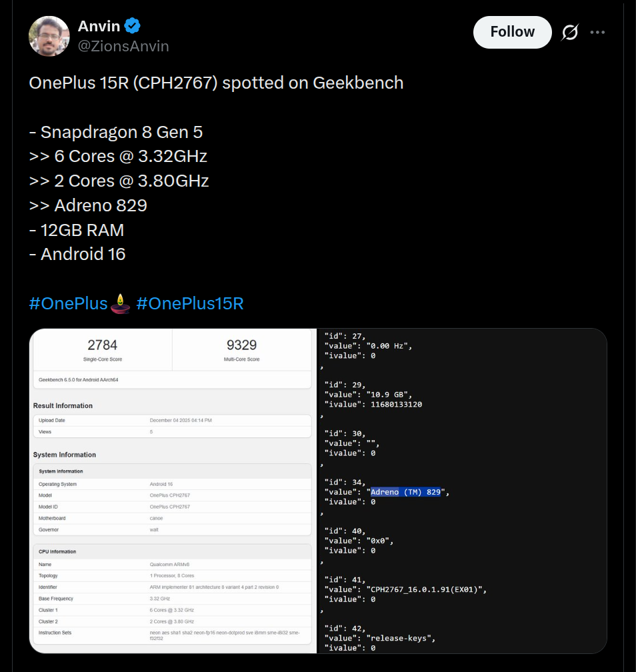Click the Grok explain-post icon
Viewport: 636px width, 672px height.
[570, 32]
